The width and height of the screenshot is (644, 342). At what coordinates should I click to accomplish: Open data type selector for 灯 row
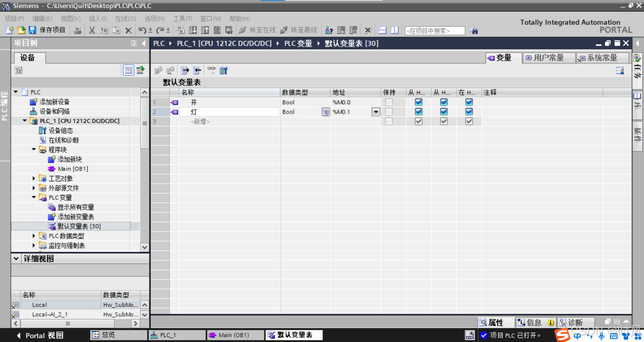pyautogui.click(x=325, y=112)
